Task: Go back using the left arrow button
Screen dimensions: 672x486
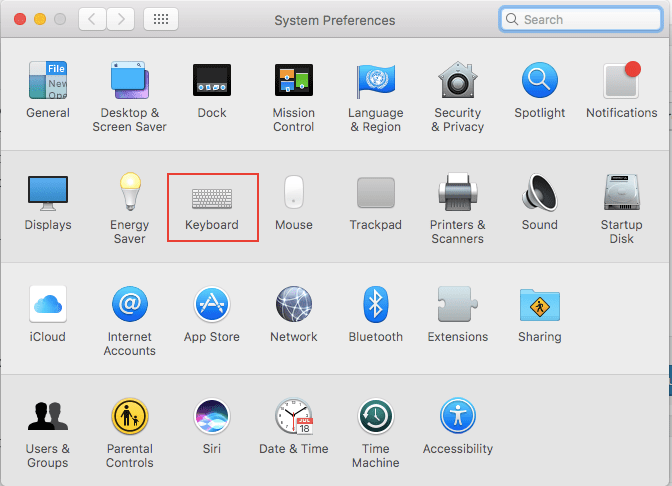Action: tap(92, 19)
